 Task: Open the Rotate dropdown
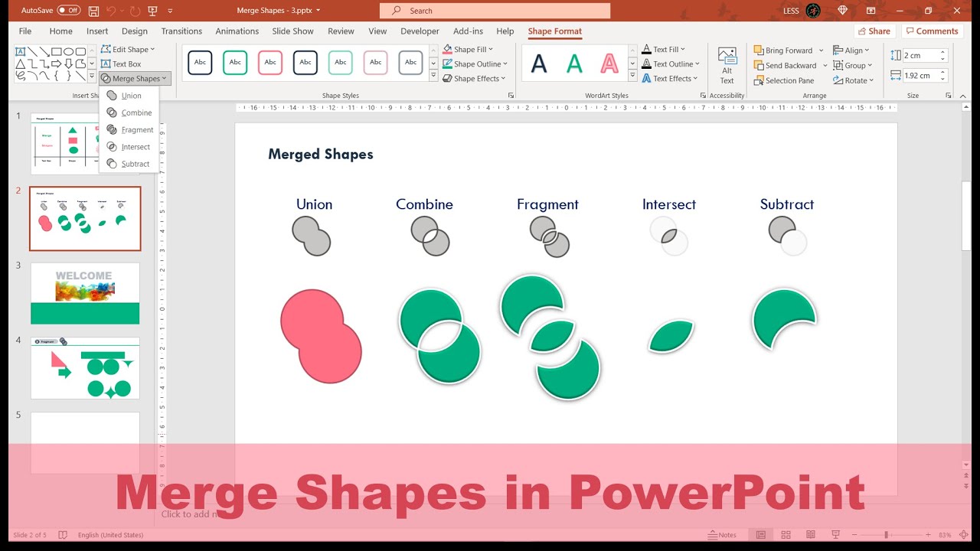pos(854,80)
